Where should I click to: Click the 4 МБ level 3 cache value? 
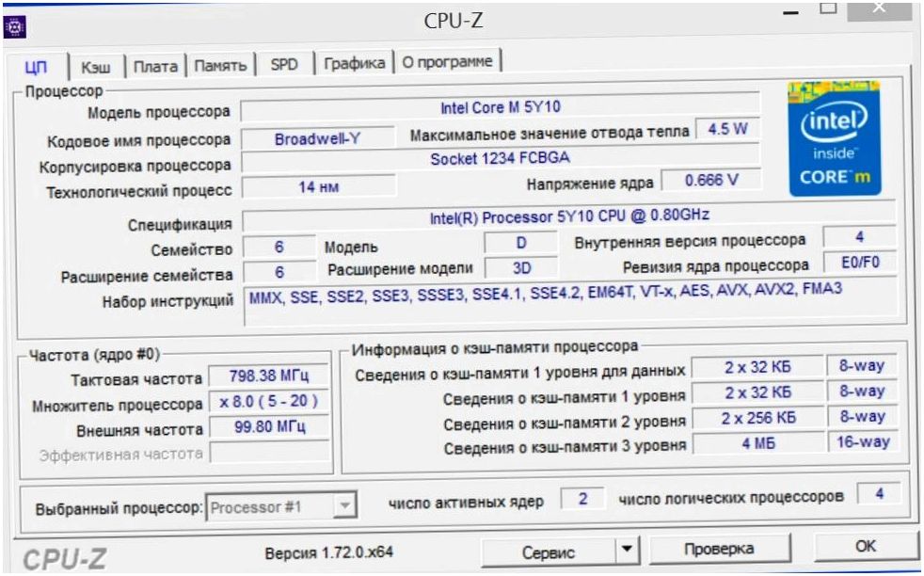[x=758, y=443]
